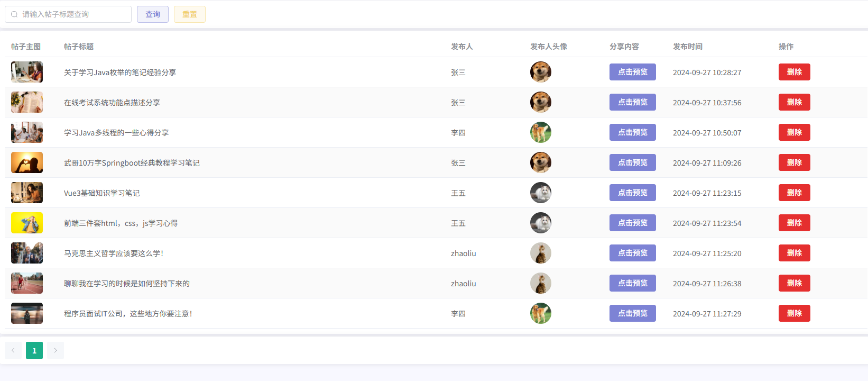Image resolution: width=868 pixels, height=381 pixels.
Task: Click the avatar in the 程序员面试 post row
Action: click(x=541, y=313)
